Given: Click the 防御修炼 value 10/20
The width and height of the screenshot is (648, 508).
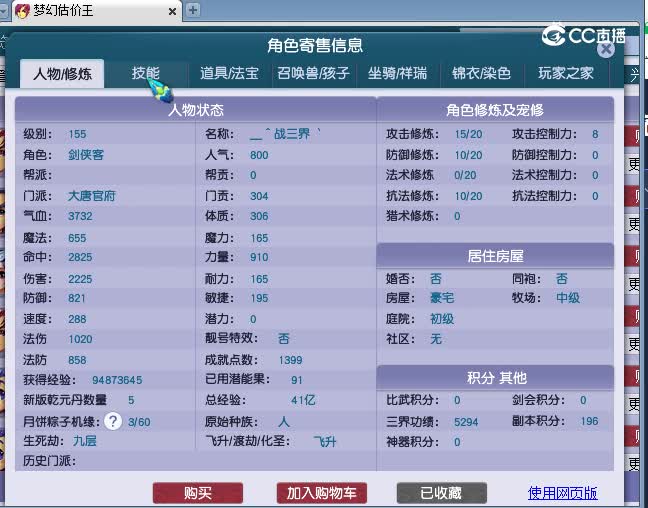Looking at the screenshot, I should (x=468, y=155).
